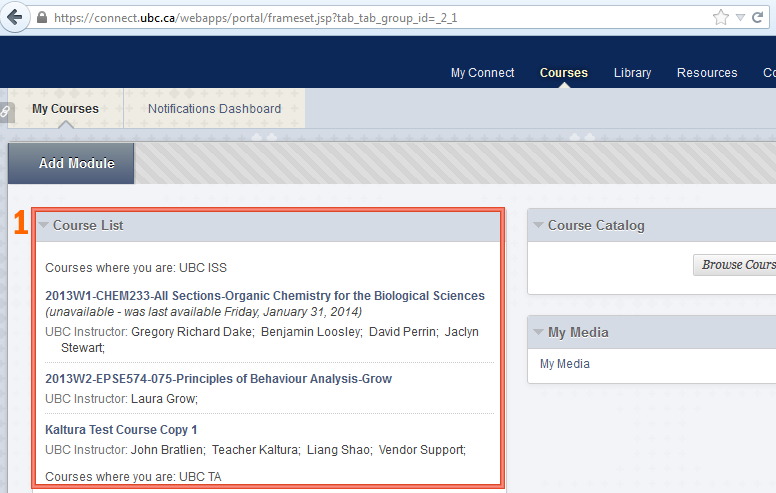Viewport: 776px width, 493px height.
Task: Click instructor name David Perrin
Action: [404, 332]
